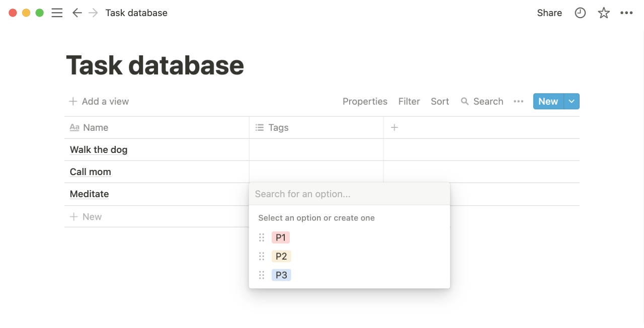Expand the New button dropdown arrow
The image size is (644, 328).
pos(572,102)
